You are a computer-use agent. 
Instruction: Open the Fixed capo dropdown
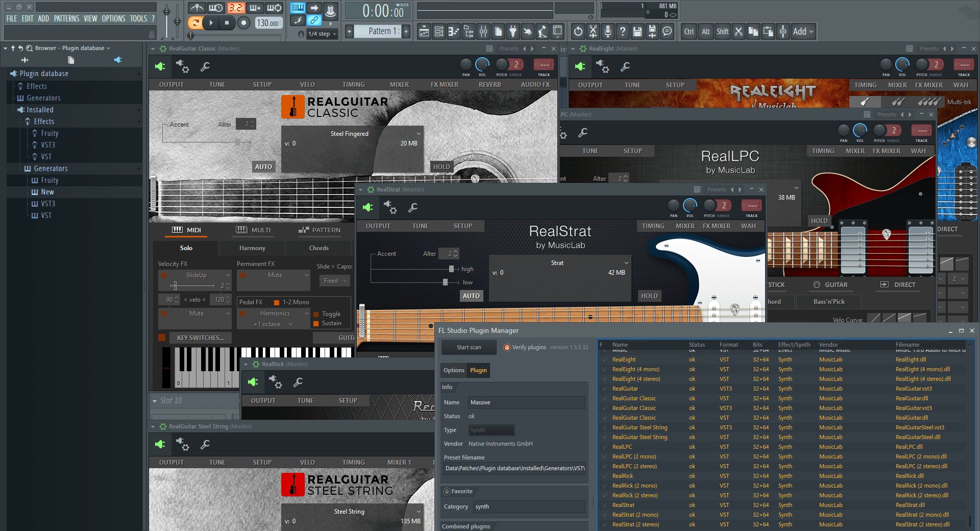(335, 281)
